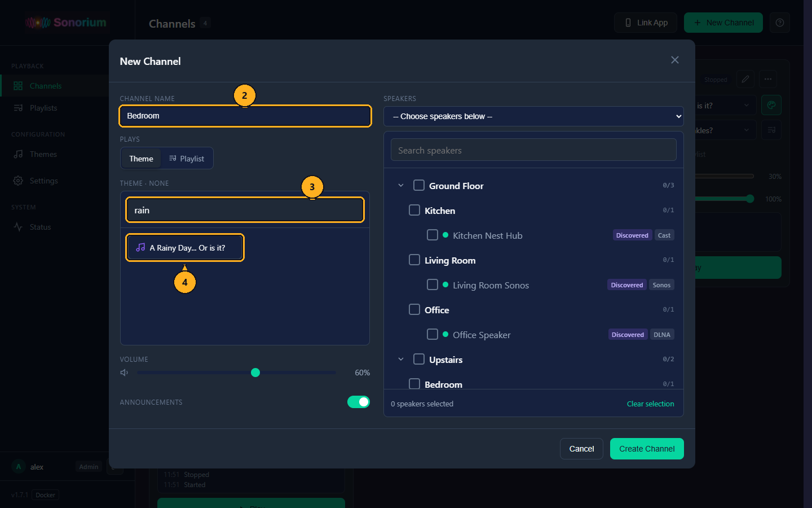Image resolution: width=812 pixels, height=508 pixels.
Task: Click the Status activity icon in sidebar
Action: (18, 227)
